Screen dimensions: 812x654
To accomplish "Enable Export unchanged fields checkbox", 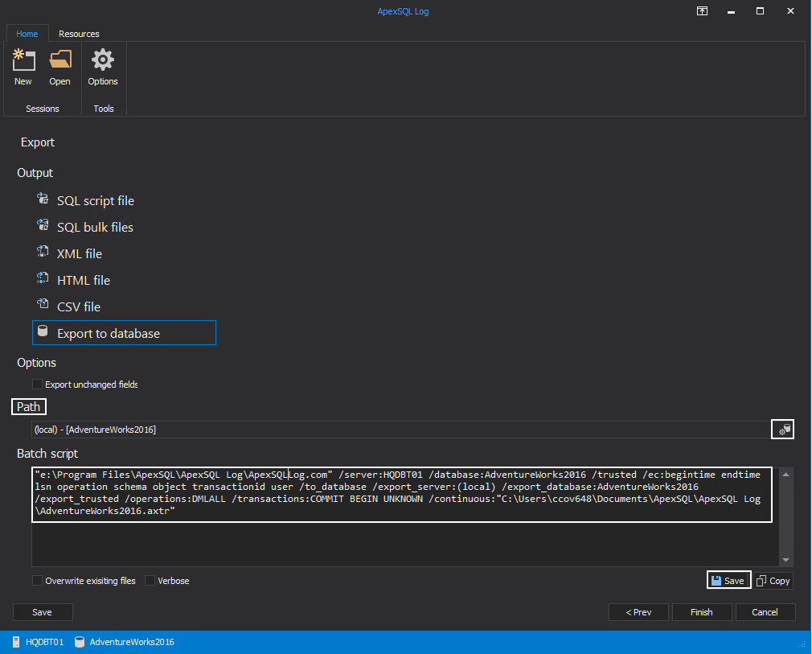I will click(37, 385).
